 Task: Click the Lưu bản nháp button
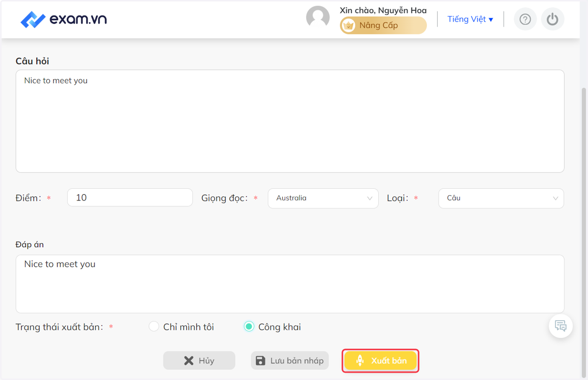290,361
